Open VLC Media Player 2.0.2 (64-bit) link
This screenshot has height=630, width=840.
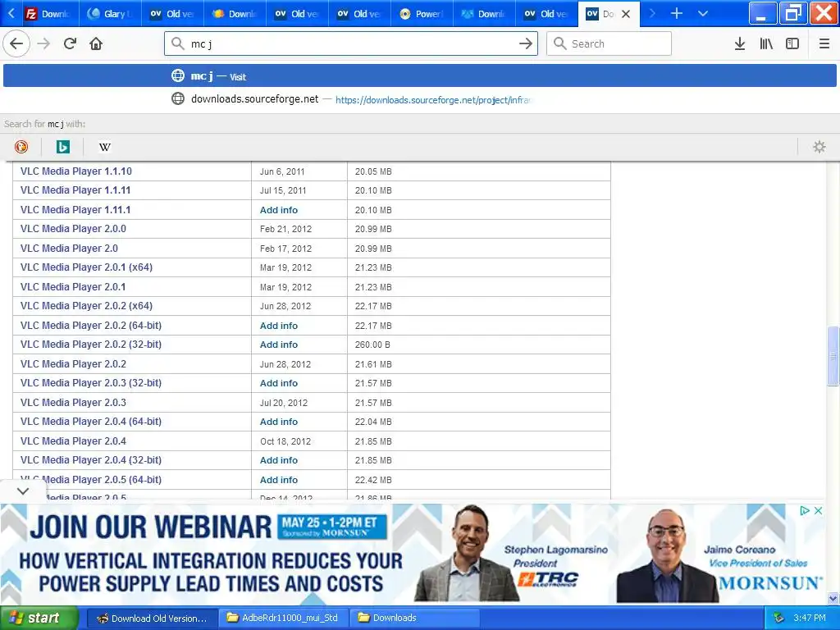point(91,325)
